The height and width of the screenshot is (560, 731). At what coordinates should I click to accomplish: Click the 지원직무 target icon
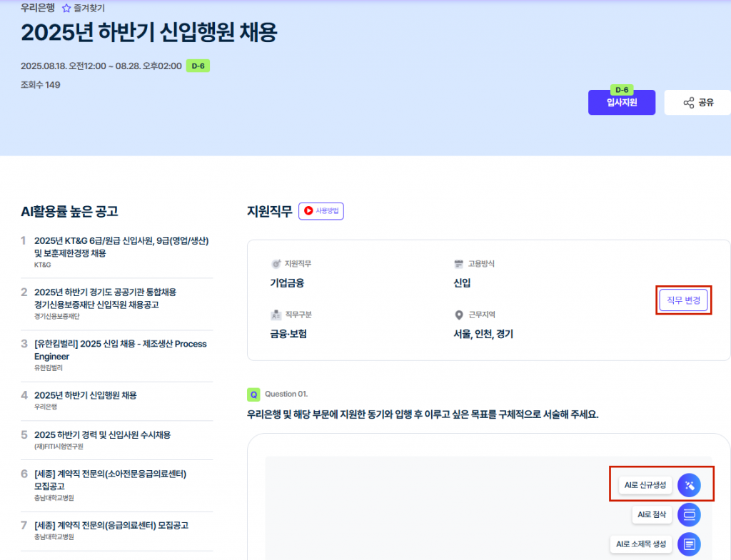(x=276, y=264)
